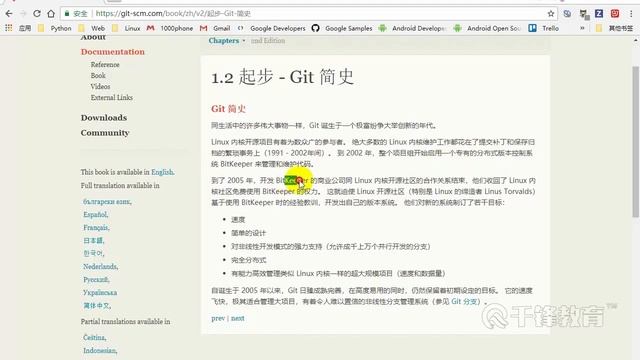The image size is (640, 360).
Task: Open Documentation in the sidebar
Action: point(113,52)
